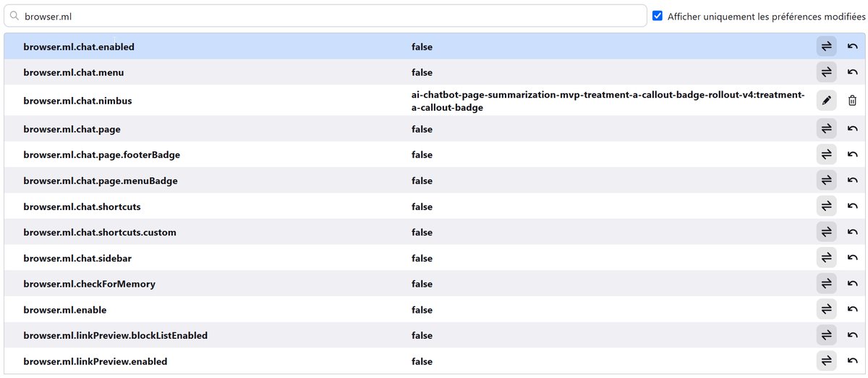Reset browser.ml.linkPreview.enabled to default
868x378 pixels.
click(852, 361)
